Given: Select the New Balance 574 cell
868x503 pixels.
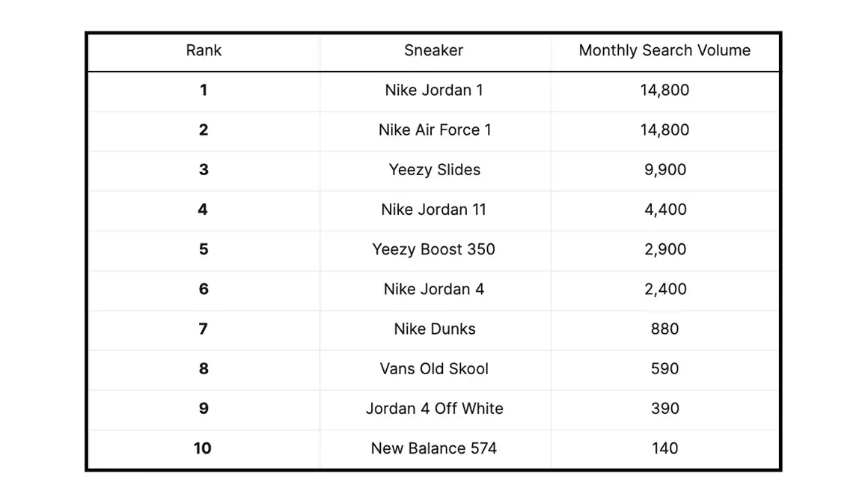Looking at the screenshot, I should [434, 448].
